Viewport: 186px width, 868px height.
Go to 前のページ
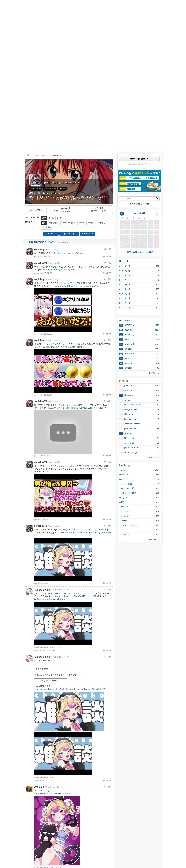(x=51, y=233)
